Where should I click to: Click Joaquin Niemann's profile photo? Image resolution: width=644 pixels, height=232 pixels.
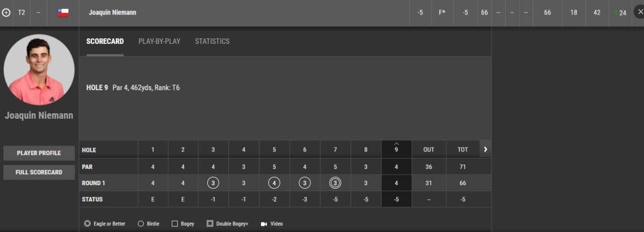39,69
